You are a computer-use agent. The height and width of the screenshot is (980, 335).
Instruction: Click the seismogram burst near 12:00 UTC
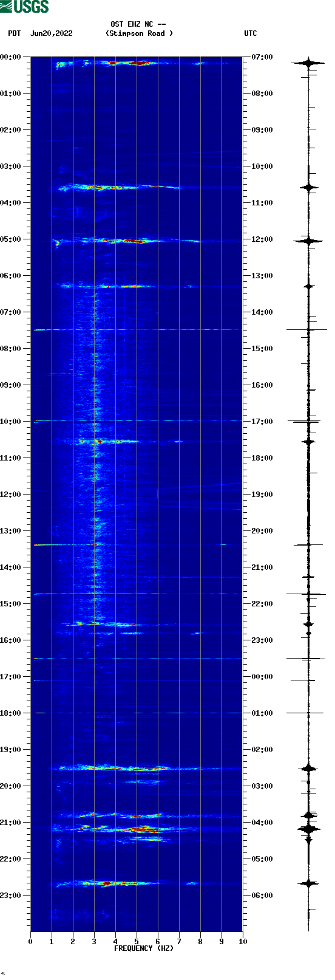coord(308,241)
